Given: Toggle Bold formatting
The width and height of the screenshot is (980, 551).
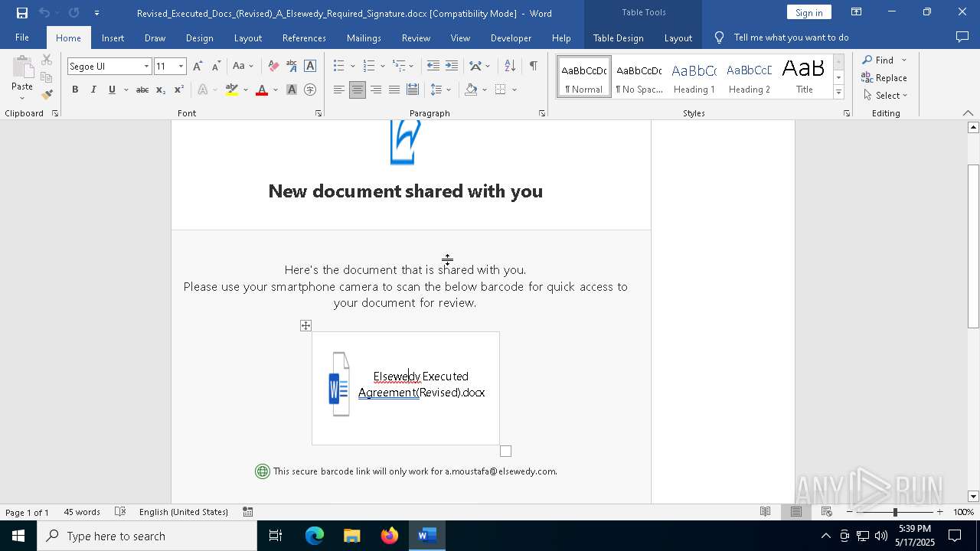Looking at the screenshot, I should [x=75, y=90].
